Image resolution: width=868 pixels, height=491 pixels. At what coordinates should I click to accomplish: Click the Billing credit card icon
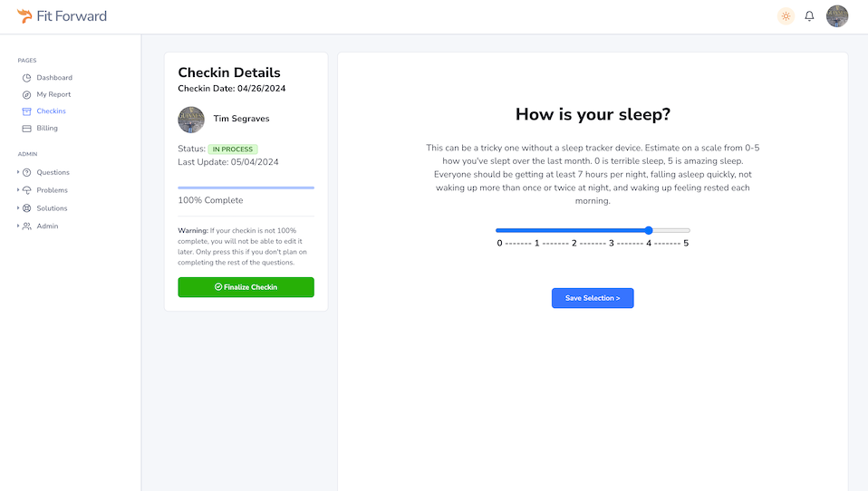pyautogui.click(x=27, y=129)
